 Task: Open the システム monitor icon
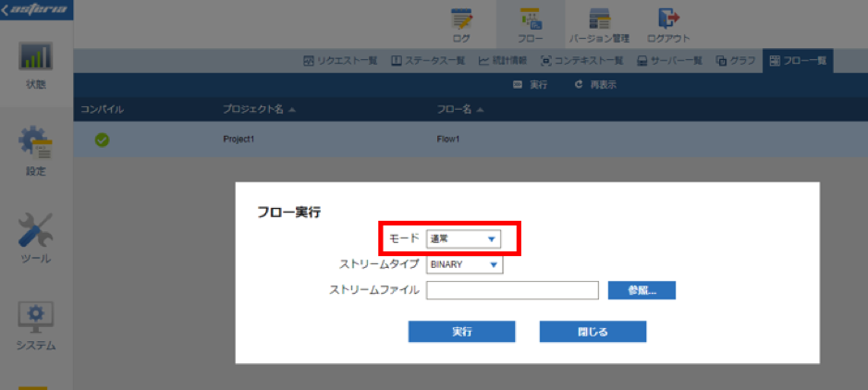pyautogui.click(x=35, y=318)
